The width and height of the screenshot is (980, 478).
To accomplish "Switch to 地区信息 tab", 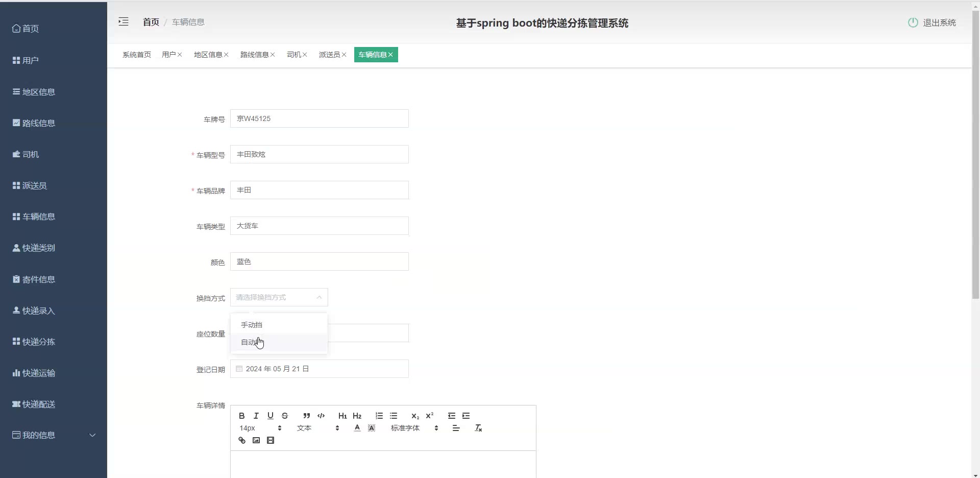I will pyautogui.click(x=208, y=55).
